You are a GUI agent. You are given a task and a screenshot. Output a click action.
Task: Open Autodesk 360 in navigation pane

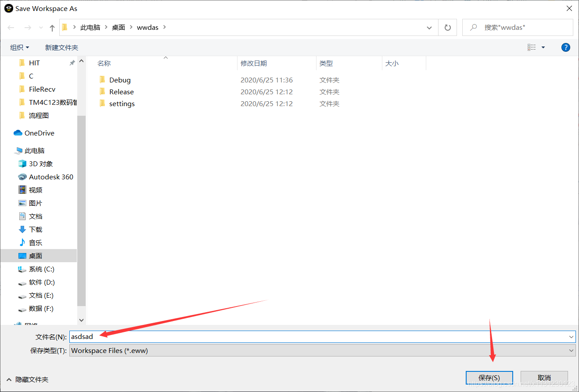point(51,177)
